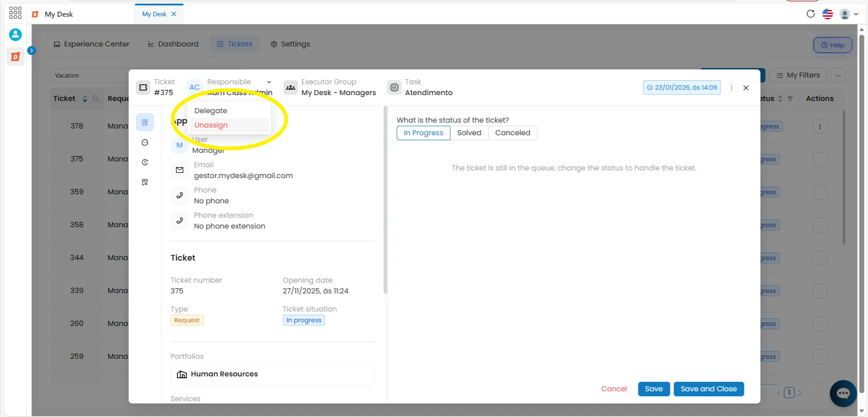
Task: Open ticket modal three-dot options menu
Action: pyautogui.click(x=731, y=88)
